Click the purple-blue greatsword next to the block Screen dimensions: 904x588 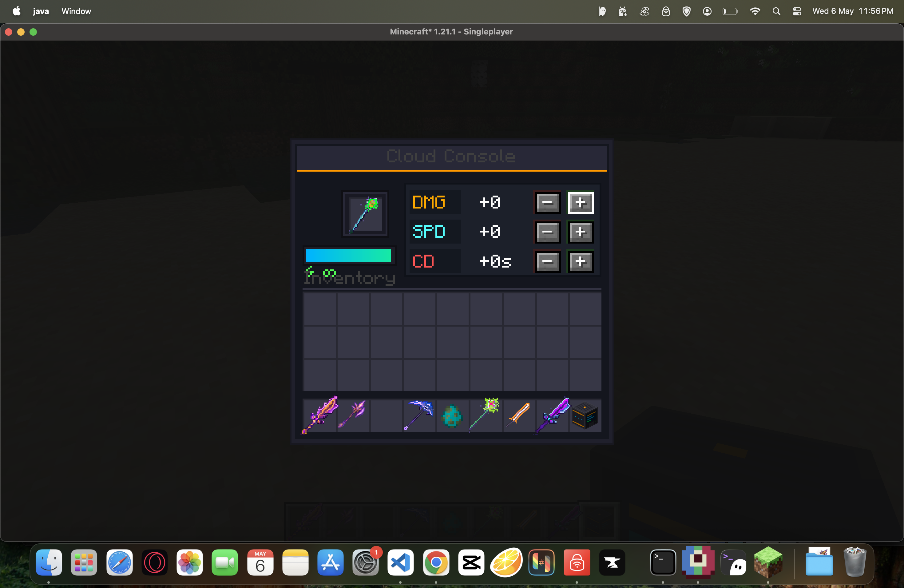(x=553, y=415)
